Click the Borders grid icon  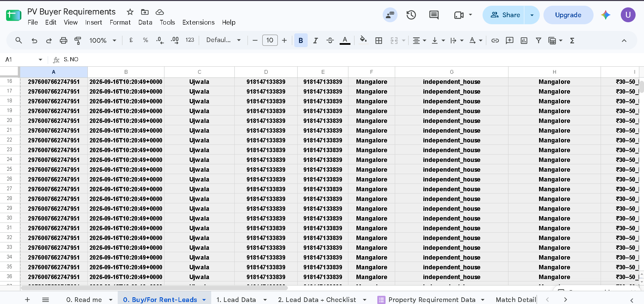point(379,40)
